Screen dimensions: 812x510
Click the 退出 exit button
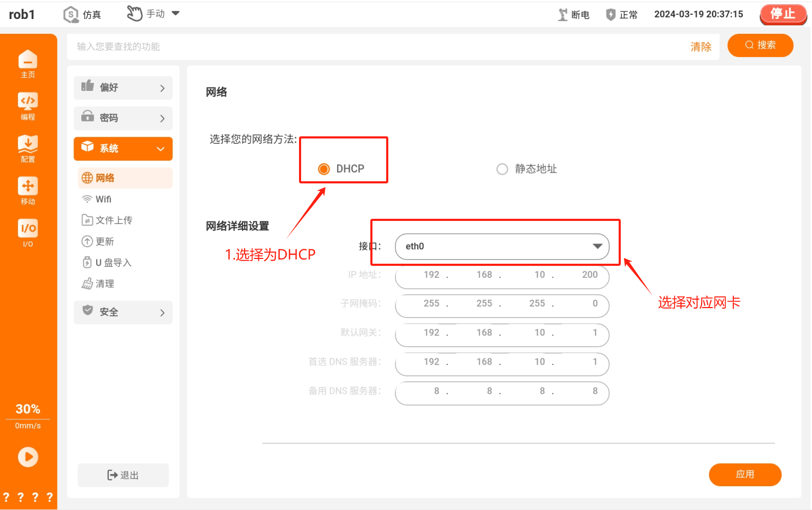coord(123,475)
